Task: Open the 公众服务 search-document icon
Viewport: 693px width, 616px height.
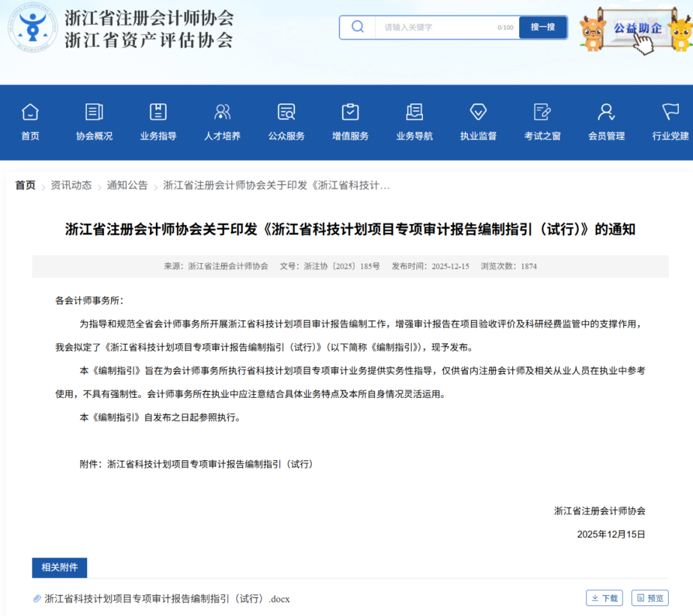Action: tap(286, 112)
